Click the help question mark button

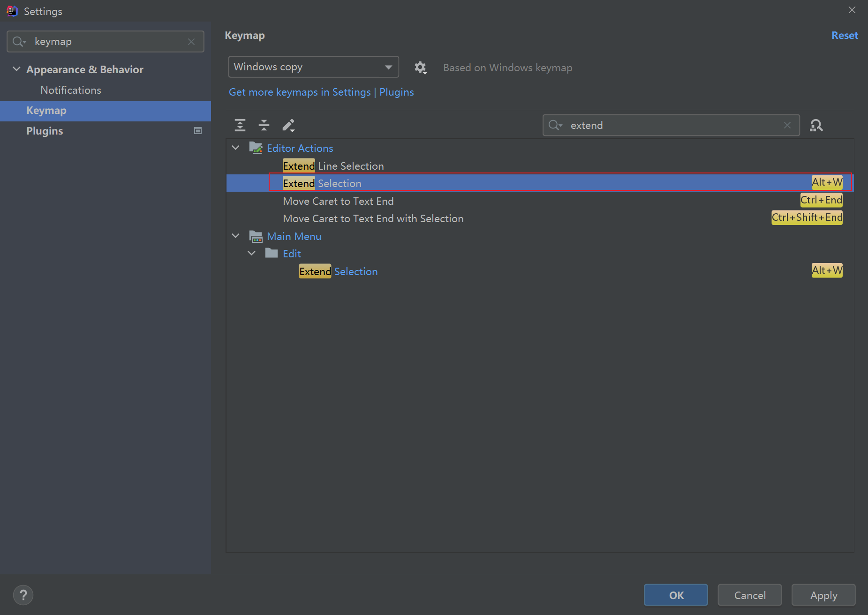pyautogui.click(x=23, y=595)
